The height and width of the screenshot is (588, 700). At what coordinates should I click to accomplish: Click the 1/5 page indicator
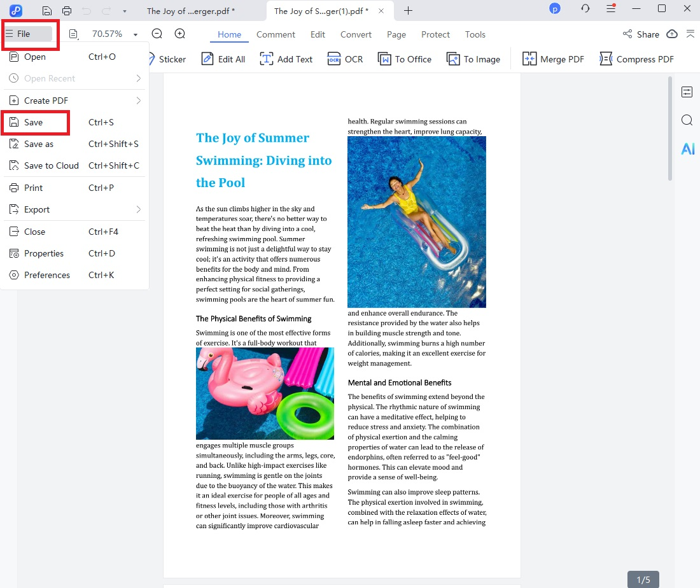point(643,579)
